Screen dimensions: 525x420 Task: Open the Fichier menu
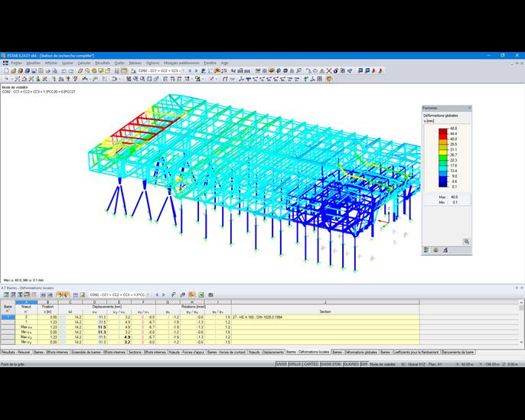16,63
